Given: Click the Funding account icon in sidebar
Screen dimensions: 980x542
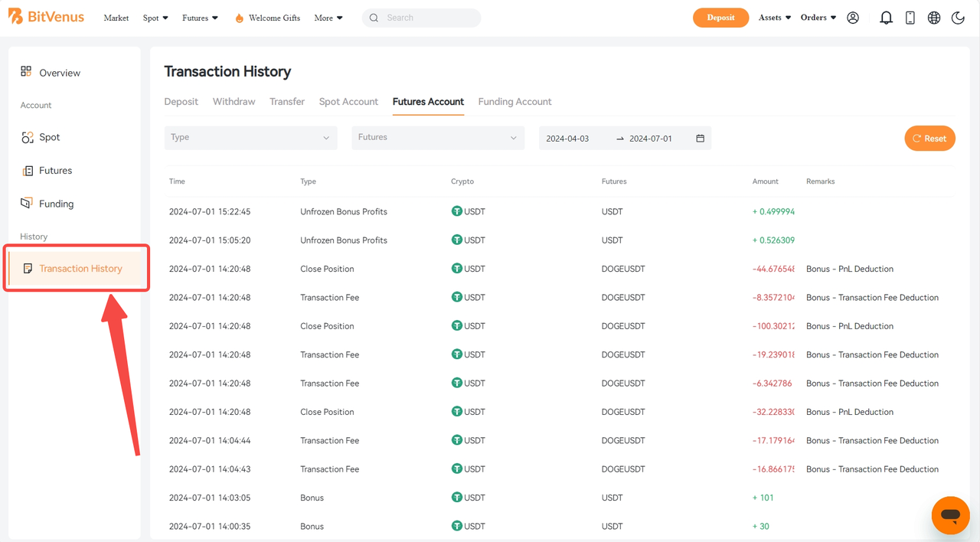Looking at the screenshot, I should [27, 203].
